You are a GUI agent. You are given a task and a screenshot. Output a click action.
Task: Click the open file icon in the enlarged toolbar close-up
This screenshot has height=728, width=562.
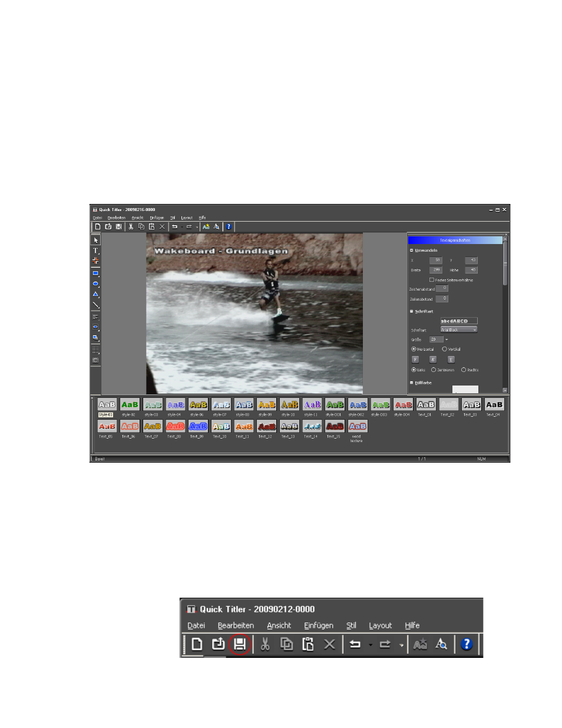pyautogui.click(x=219, y=644)
